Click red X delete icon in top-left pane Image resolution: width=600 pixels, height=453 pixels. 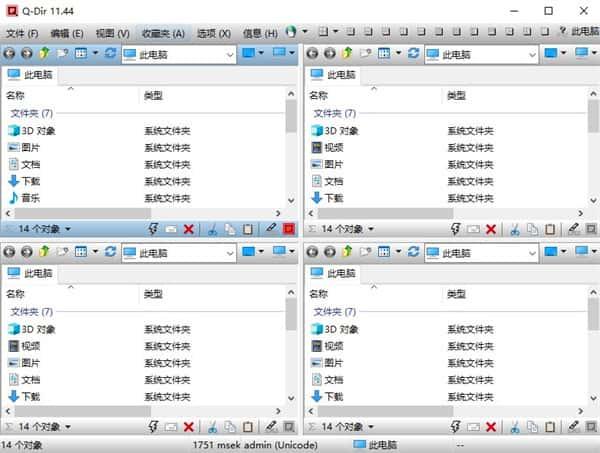189,229
